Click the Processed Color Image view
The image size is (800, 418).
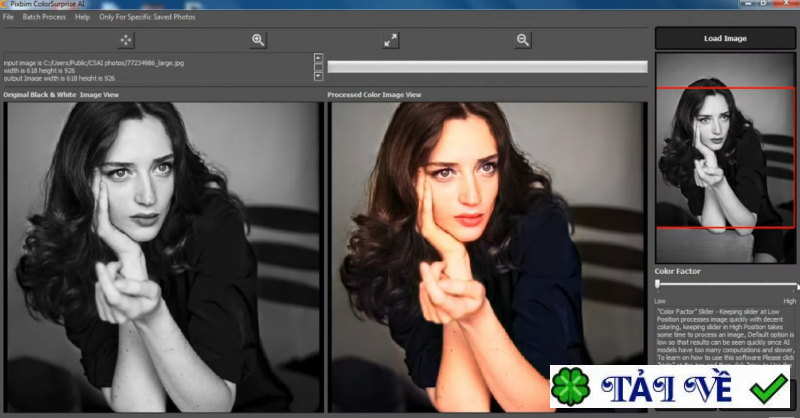(487, 257)
